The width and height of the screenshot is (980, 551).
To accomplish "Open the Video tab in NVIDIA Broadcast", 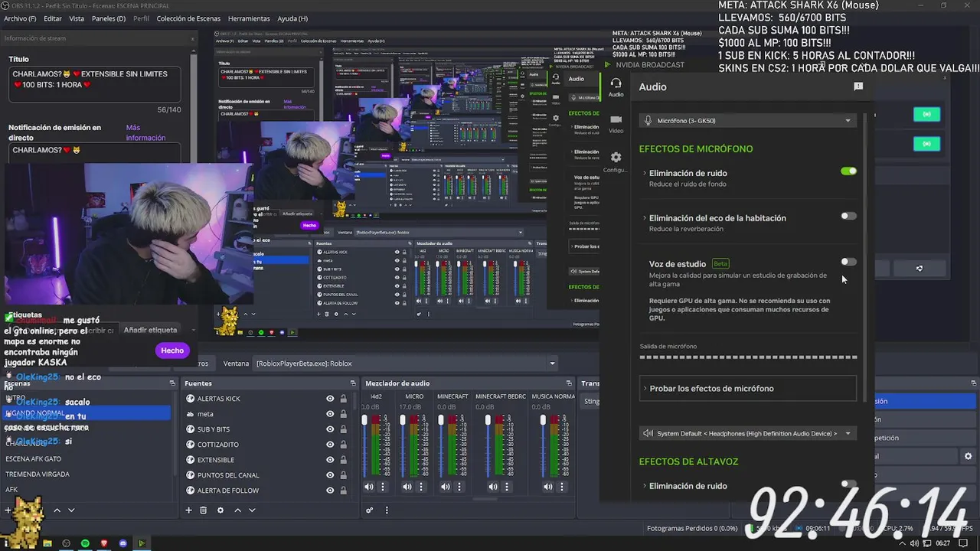I will click(x=616, y=124).
